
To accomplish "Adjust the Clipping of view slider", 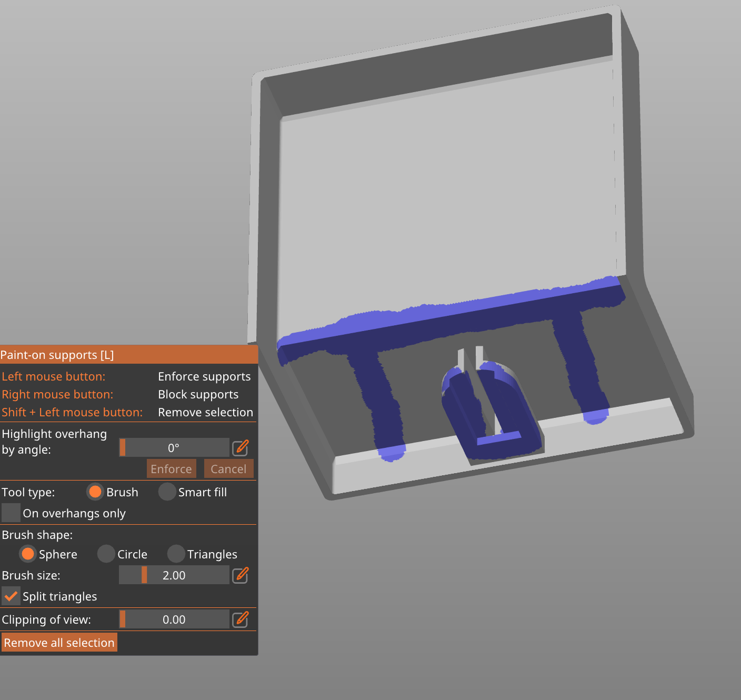I will coord(174,619).
